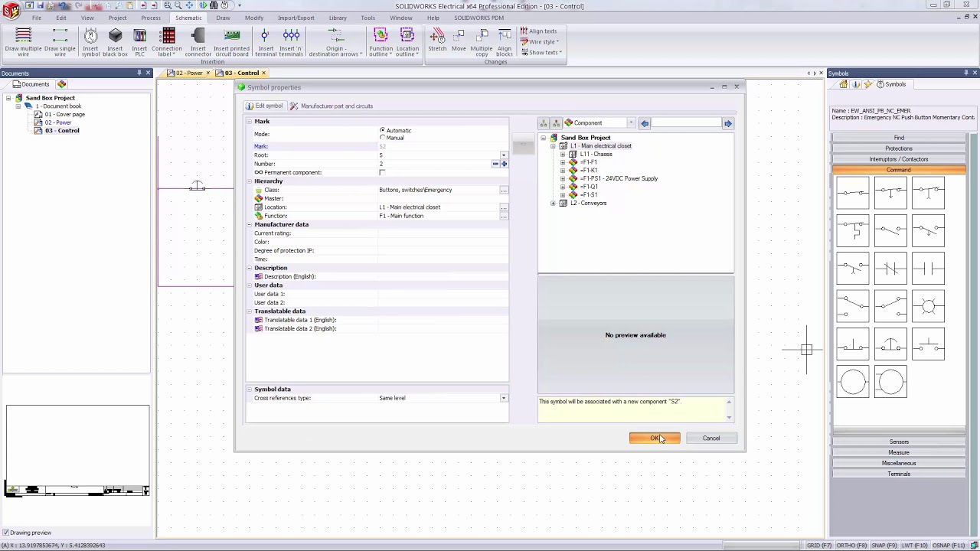The image size is (980, 551).
Task: Open the Origin-destination arrows dropdown
Action: click(x=334, y=41)
